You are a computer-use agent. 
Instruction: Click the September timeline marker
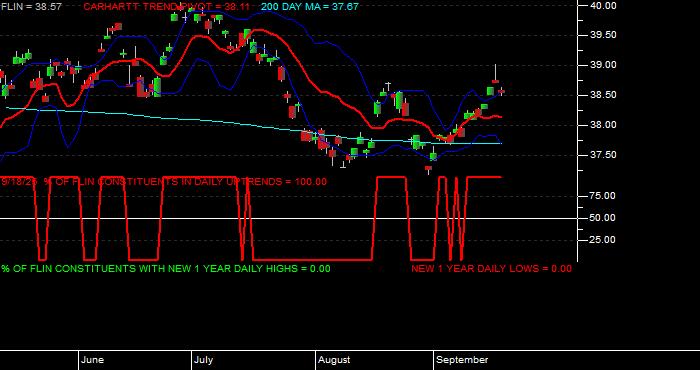[462, 360]
